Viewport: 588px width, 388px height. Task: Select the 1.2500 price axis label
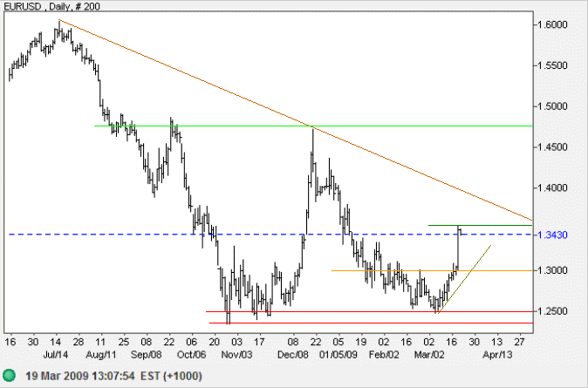click(552, 311)
